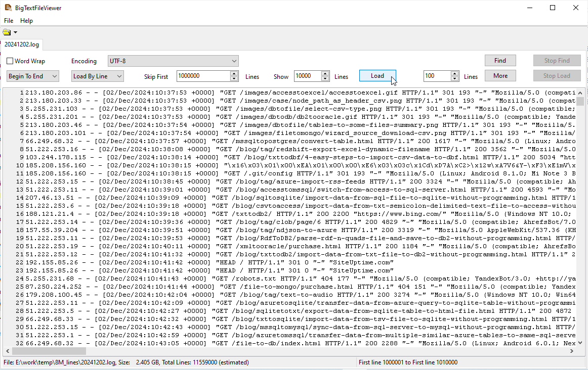This screenshot has width=588, height=370.
Task: Open the folder icon's dropdown arrow
Action: pos(15,32)
